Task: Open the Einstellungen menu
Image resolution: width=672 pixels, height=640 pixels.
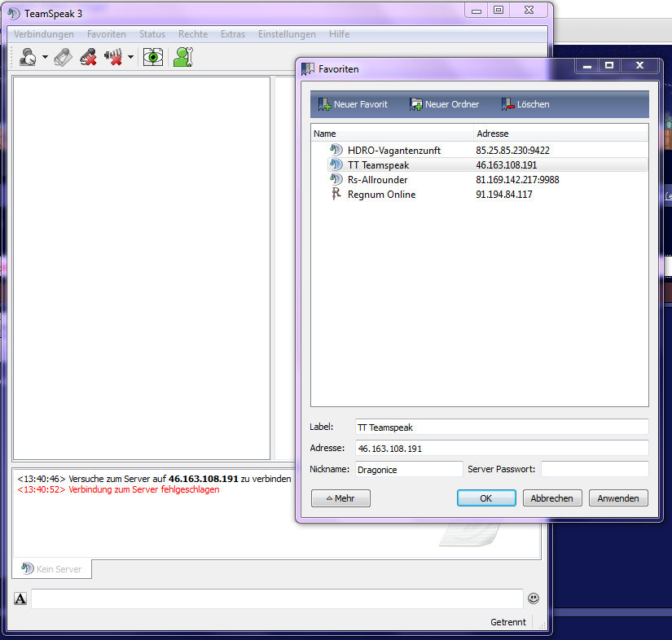Action: pos(287,34)
